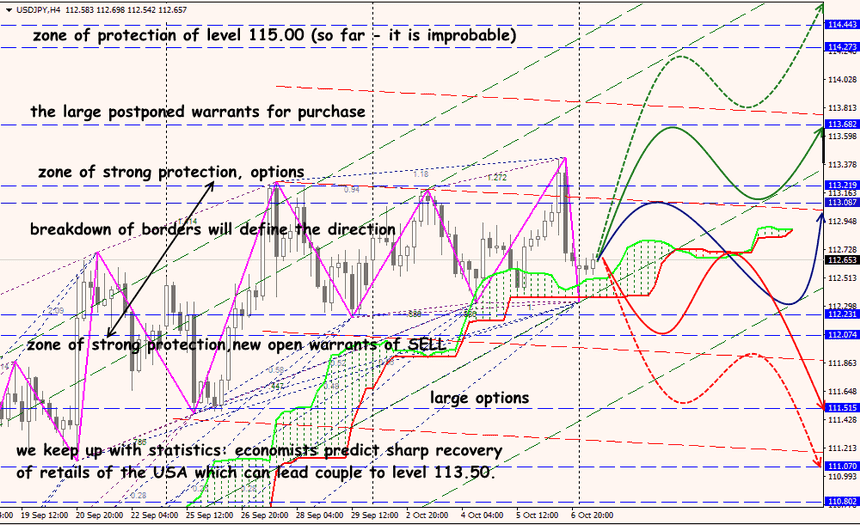
Task: Click the 112.948 price axis value
Action: (x=842, y=222)
